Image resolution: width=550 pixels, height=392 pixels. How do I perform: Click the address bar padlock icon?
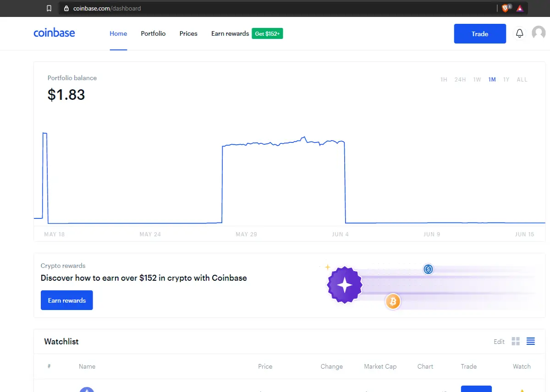click(x=66, y=8)
